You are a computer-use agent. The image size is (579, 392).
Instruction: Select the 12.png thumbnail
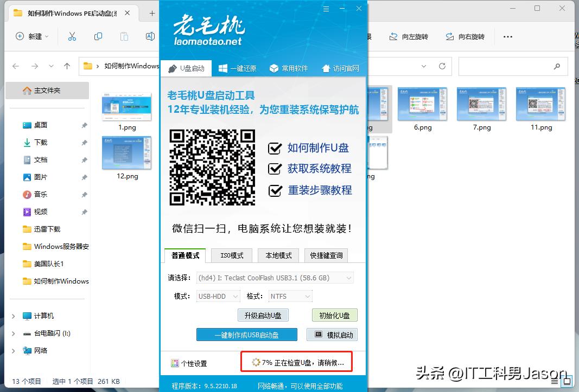(x=126, y=152)
